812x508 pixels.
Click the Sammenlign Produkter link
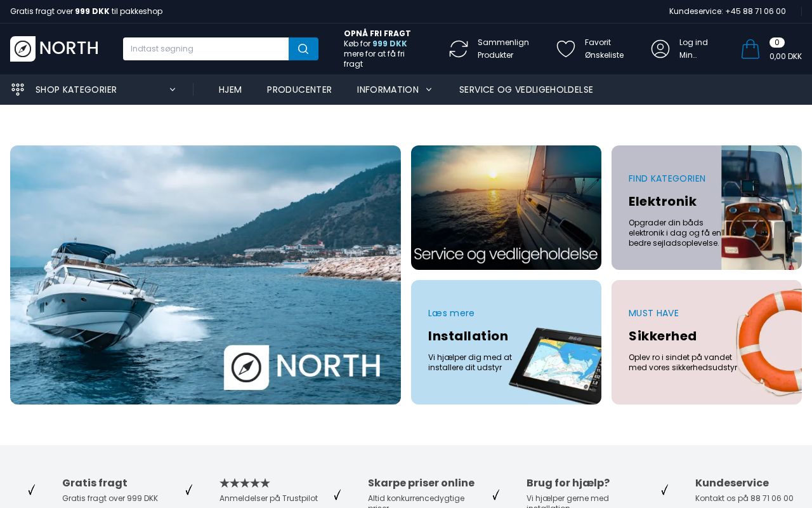point(503,49)
